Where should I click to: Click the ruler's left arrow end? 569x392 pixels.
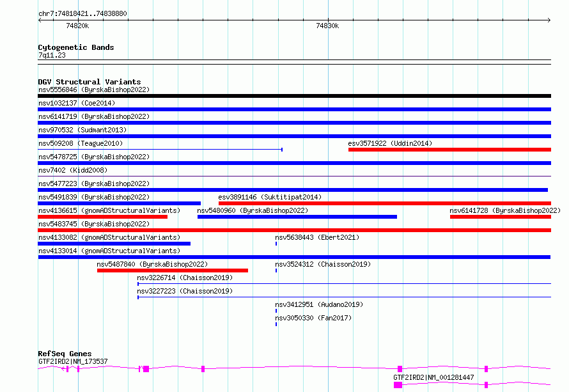click(40, 20)
